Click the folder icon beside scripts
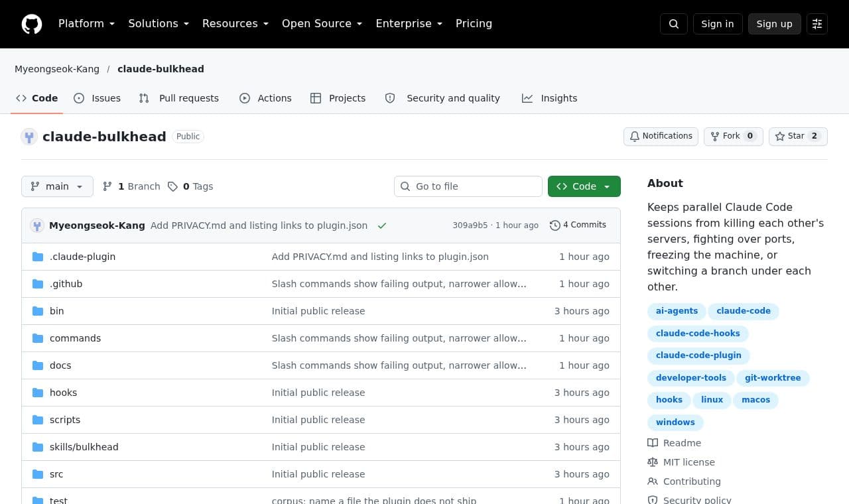Screen dimensions: 849x504 click(38, 420)
